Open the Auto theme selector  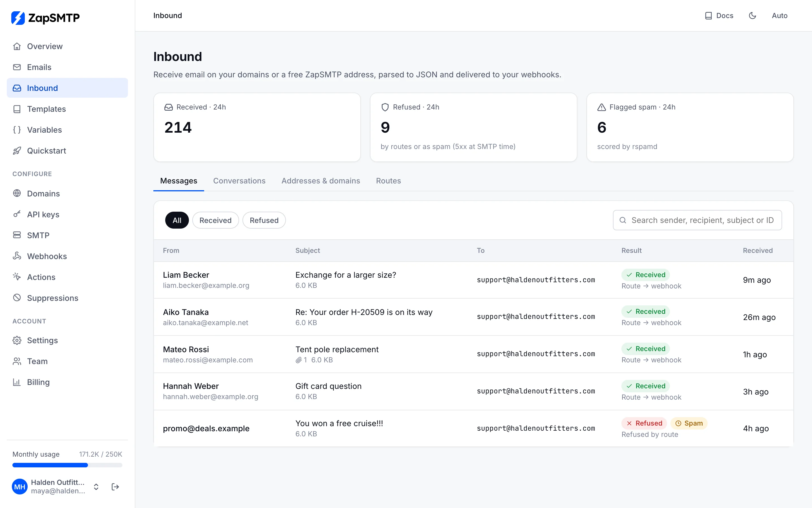[780, 16]
